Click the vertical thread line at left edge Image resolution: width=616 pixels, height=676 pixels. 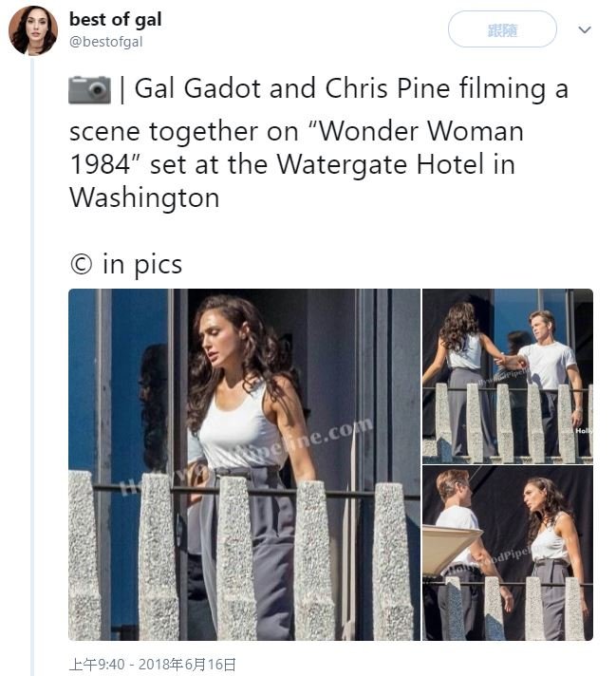tap(33, 380)
